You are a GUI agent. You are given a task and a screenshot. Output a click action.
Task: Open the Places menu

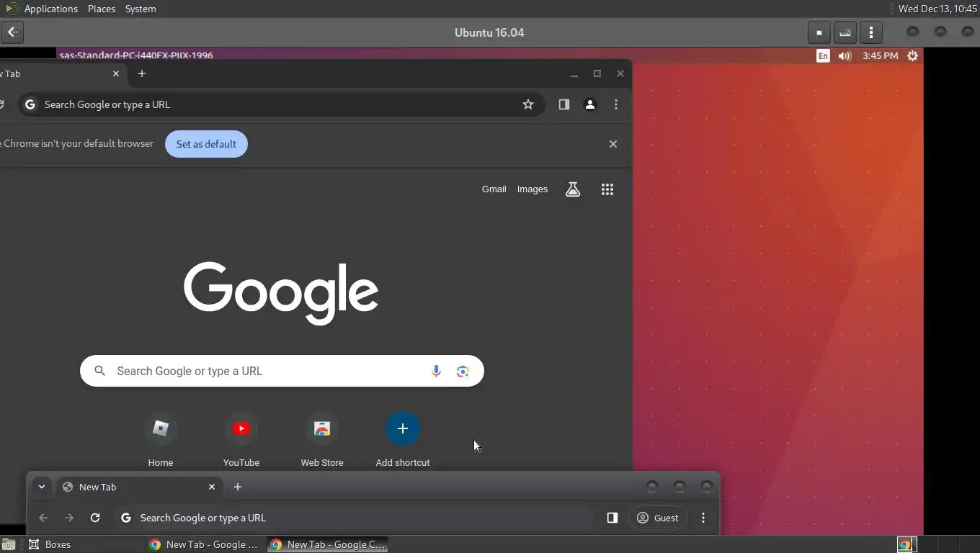coord(102,9)
